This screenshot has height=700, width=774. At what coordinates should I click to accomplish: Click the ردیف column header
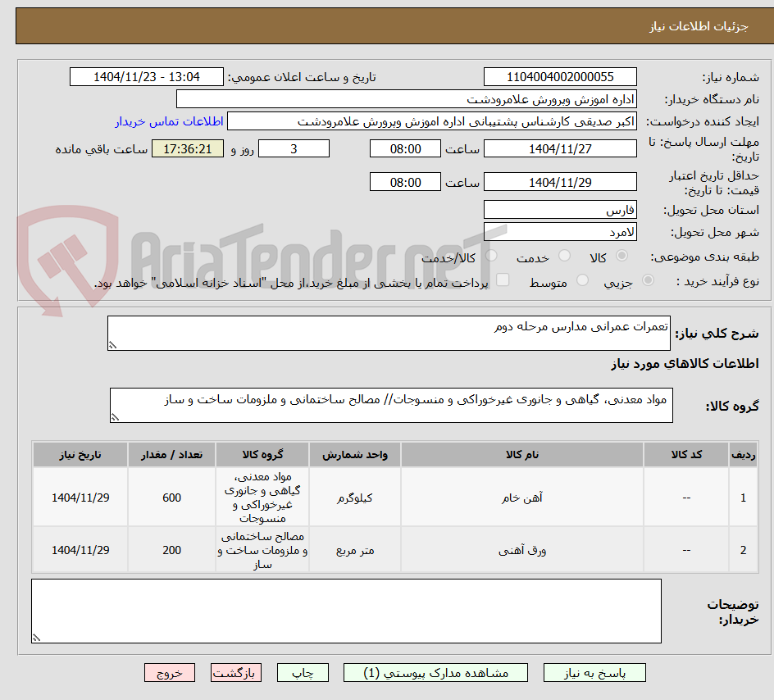pyautogui.click(x=744, y=455)
